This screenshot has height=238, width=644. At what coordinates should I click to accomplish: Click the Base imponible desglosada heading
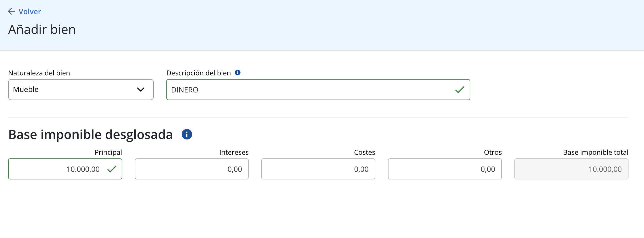[x=91, y=134]
